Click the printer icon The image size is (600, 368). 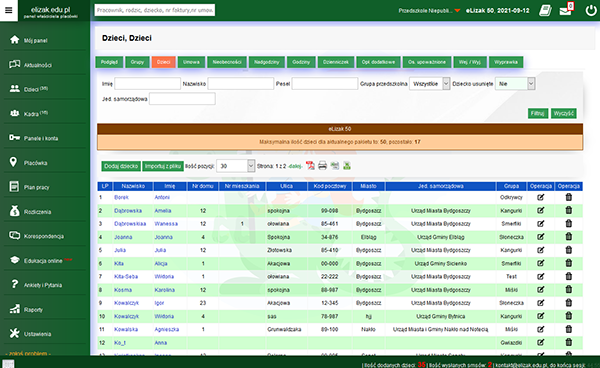pyautogui.click(x=323, y=166)
